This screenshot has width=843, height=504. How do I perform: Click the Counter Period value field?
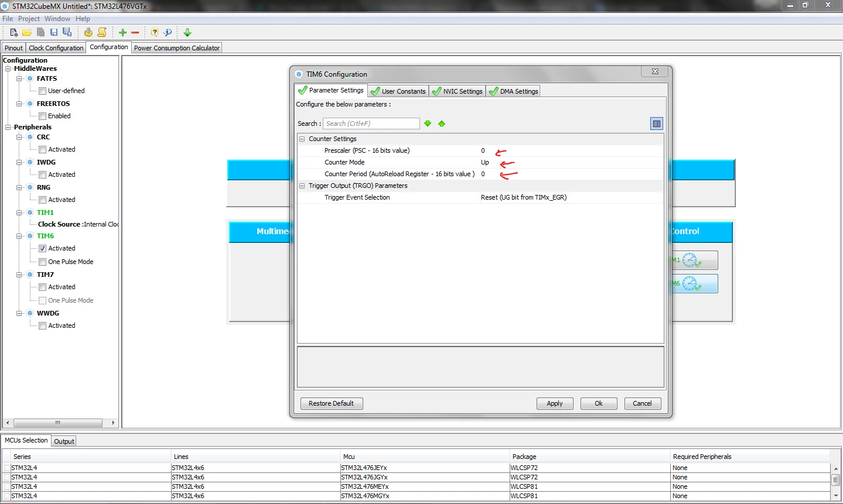[571, 174]
